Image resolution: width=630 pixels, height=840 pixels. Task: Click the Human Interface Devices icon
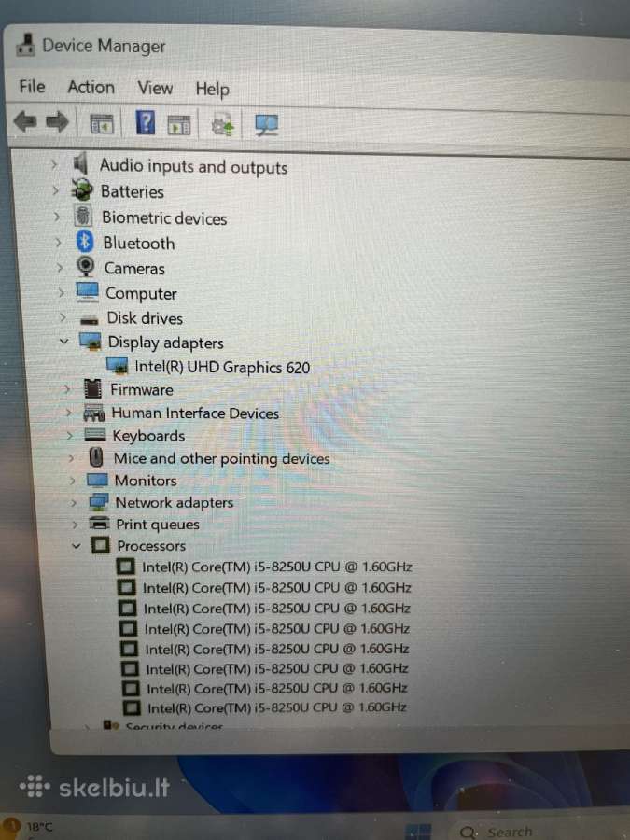[x=94, y=413]
